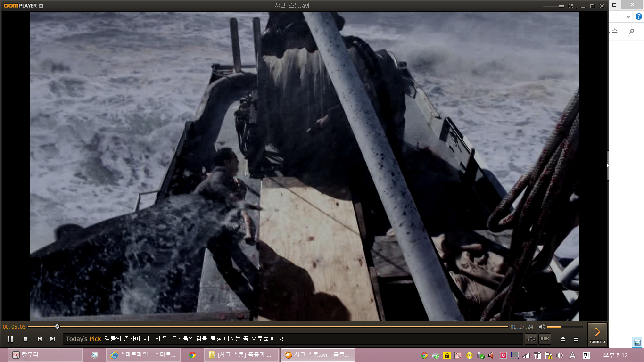Image resolution: width=644 pixels, height=362 pixels.
Task: Mute audio using the speaker icon
Action: [x=542, y=327]
